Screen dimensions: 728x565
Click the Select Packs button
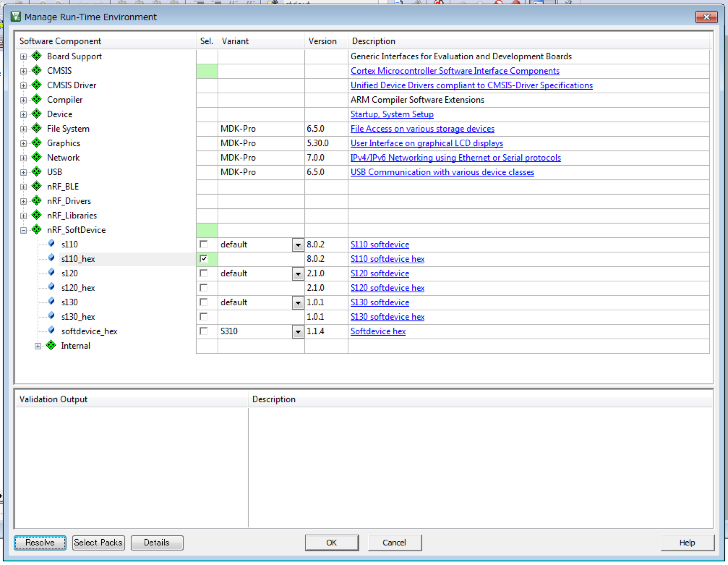98,543
